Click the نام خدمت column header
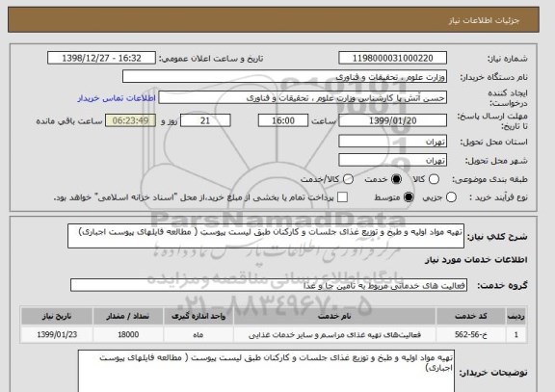555x392 pixels. [x=334, y=316]
